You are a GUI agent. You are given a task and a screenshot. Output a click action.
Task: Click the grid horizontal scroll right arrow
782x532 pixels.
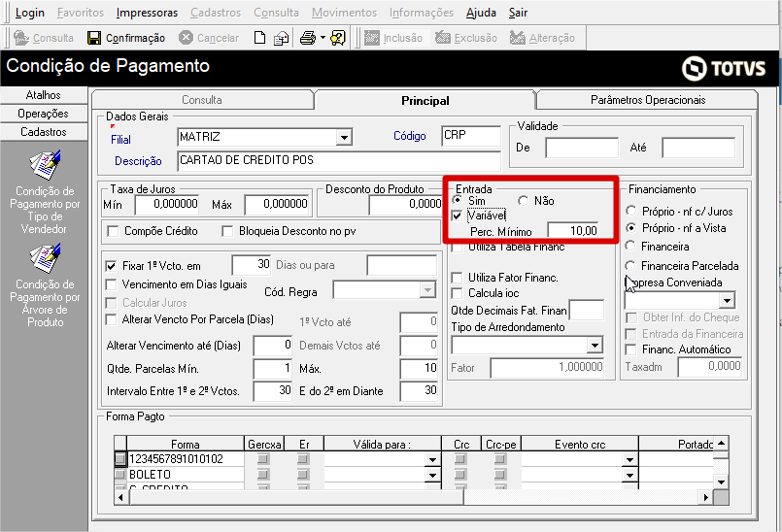(x=705, y=497)
